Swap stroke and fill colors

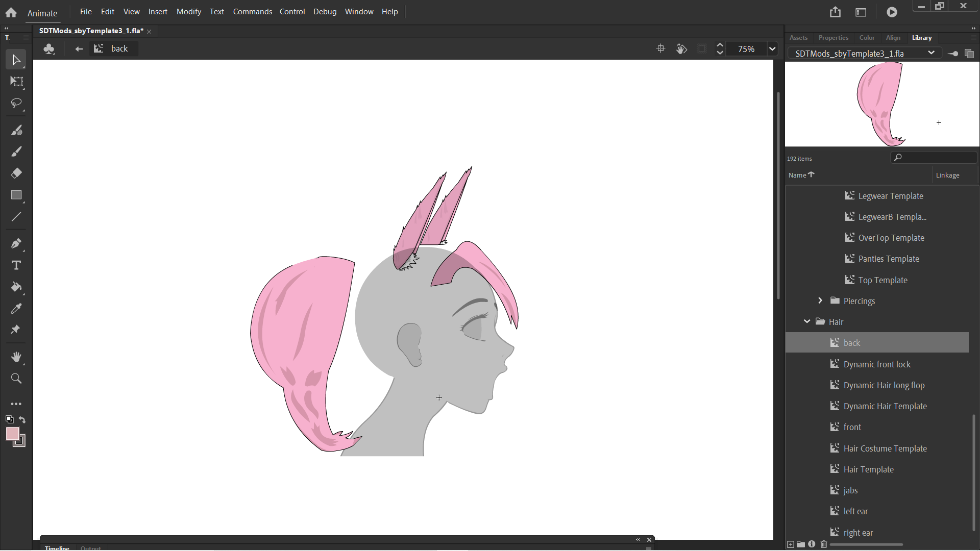22,420
